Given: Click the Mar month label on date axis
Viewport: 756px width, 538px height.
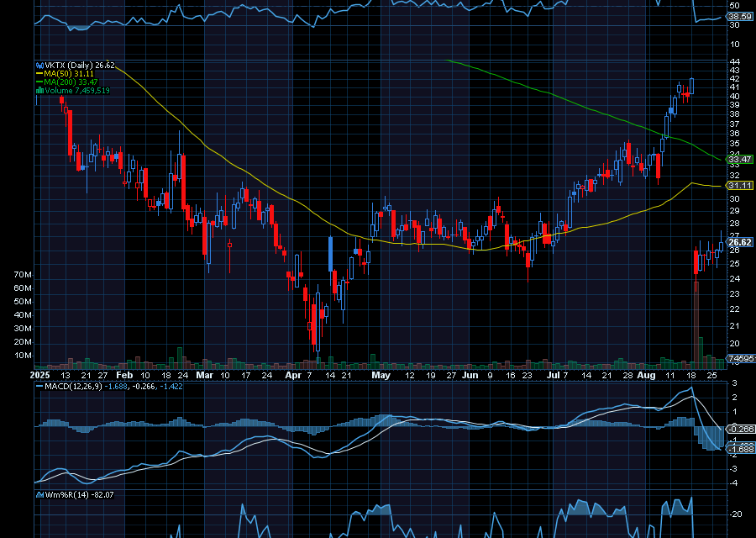Looking at the screenshot, I should pyautogui.click(x=204, y=376).
